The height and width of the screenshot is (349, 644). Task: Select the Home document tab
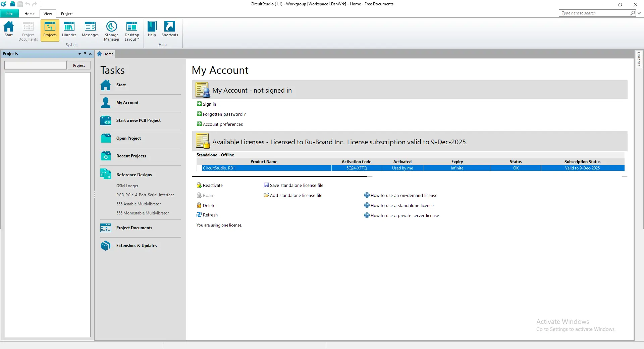tap(105, 54)
